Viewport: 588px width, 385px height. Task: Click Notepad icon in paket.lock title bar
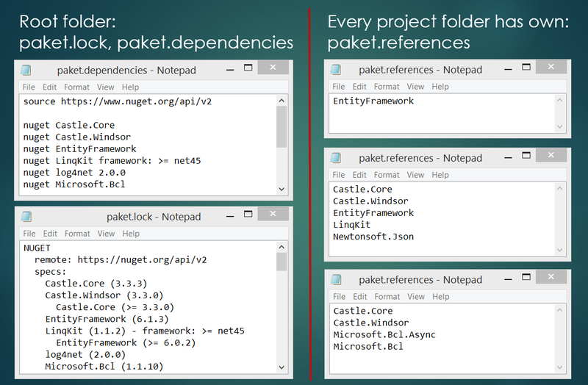click(27, 217)
